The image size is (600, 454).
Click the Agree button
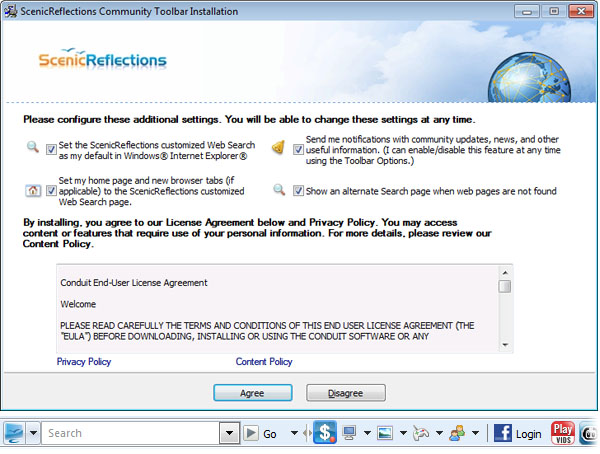point(253,393)
